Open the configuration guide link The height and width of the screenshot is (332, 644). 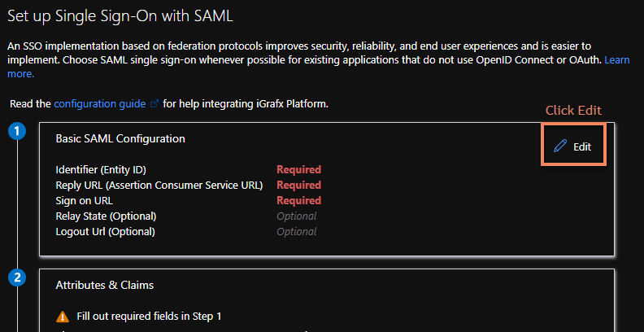(x=100, y=104)
